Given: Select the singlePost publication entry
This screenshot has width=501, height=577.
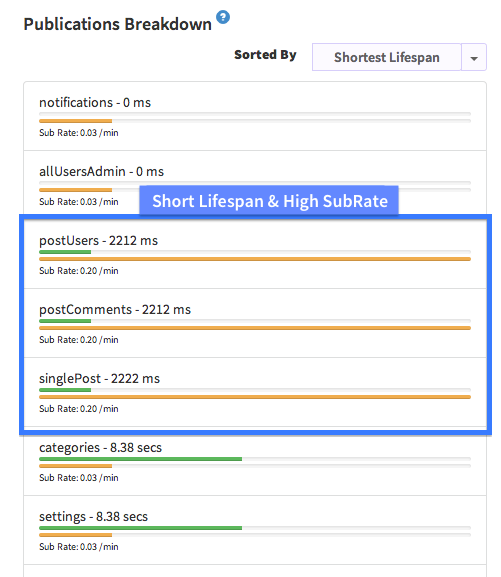Looking at the screenshot, I should click(x=255, y=392).
